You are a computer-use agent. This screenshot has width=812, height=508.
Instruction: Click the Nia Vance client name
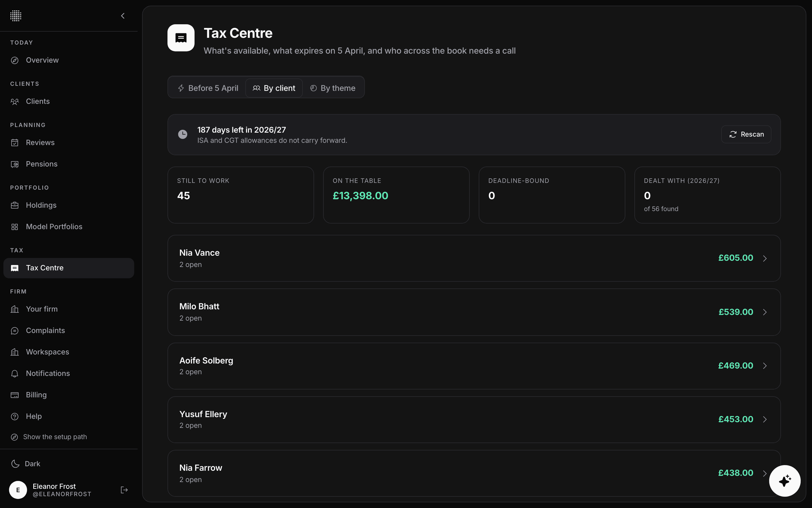(199, 253)
